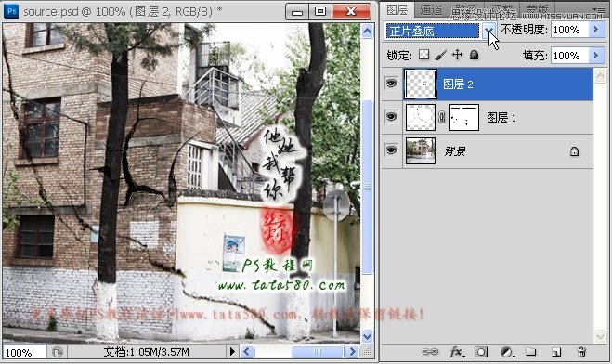Lock transparent pixels icon

click(423, 55)
